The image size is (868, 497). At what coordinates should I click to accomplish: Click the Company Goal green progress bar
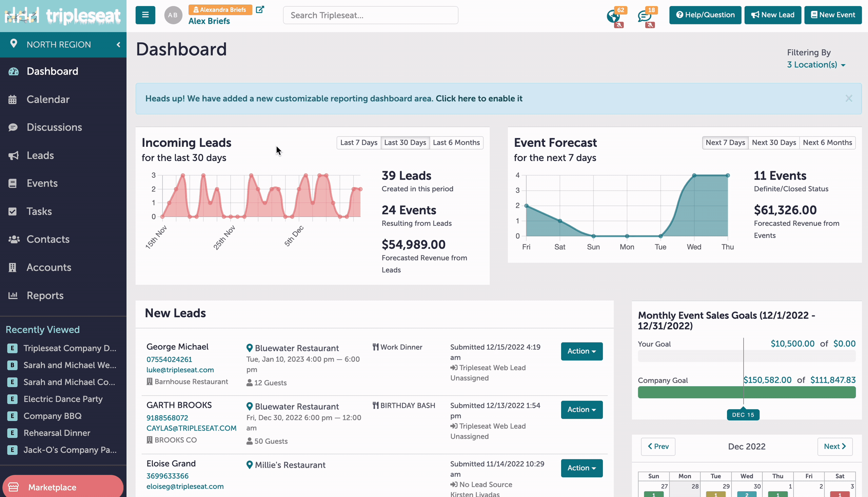[747, 393]
